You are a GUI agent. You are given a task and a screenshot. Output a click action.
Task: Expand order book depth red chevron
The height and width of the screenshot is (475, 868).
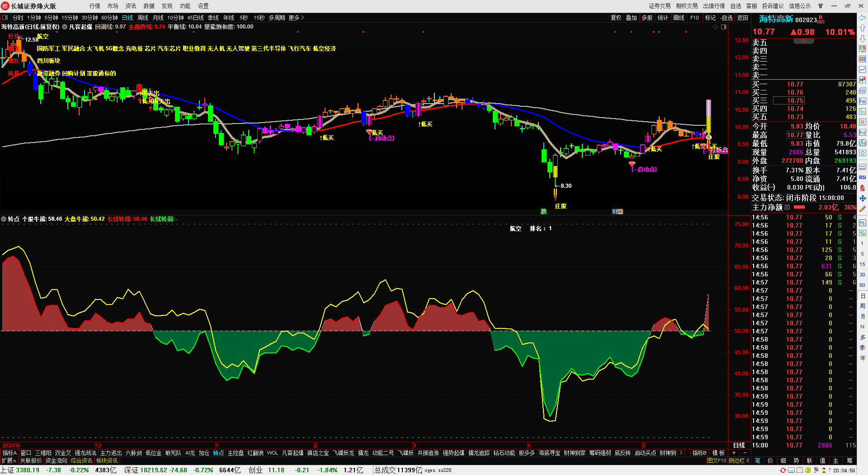(x=803, y=41)
